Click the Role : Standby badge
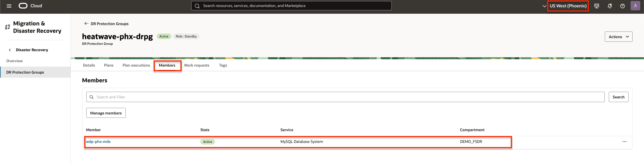Viewport: 644px width, 165px height. (x=186, y=36)
